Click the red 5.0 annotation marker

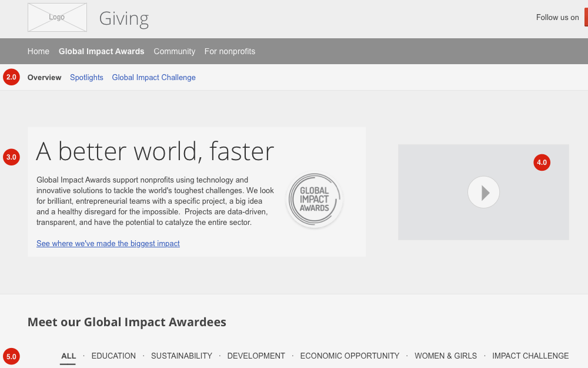click(x=11, y=356)
